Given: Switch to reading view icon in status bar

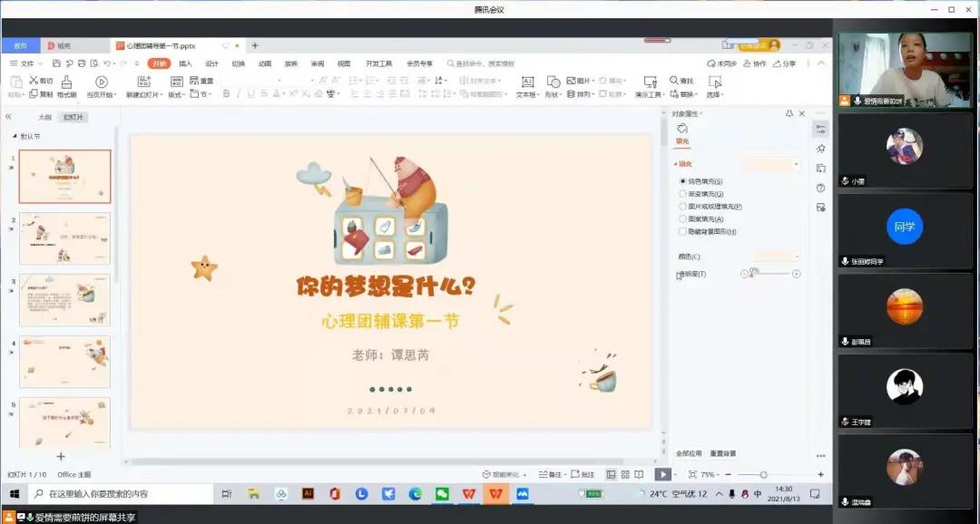Looking at the screenshot, I should 639,475.
